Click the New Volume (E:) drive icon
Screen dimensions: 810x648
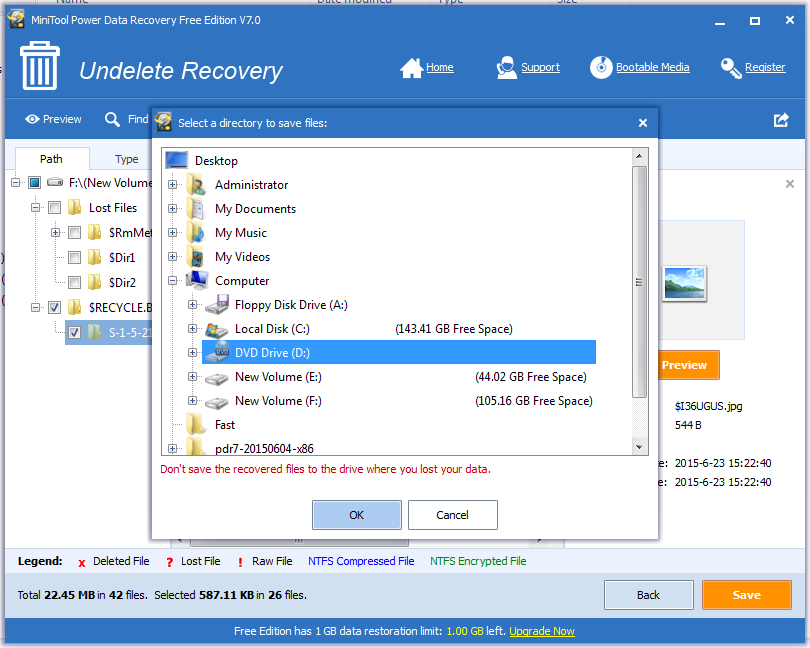pyautogui.click(x=217, y=378)
